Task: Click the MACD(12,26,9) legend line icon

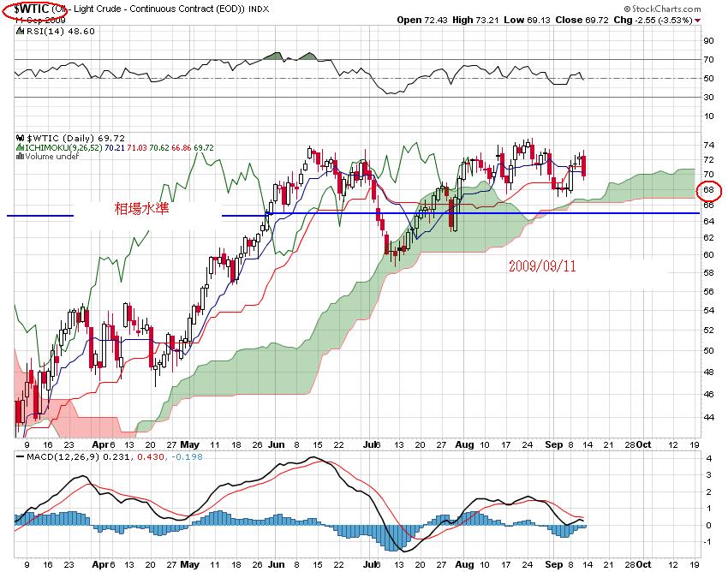Action: 20,457
